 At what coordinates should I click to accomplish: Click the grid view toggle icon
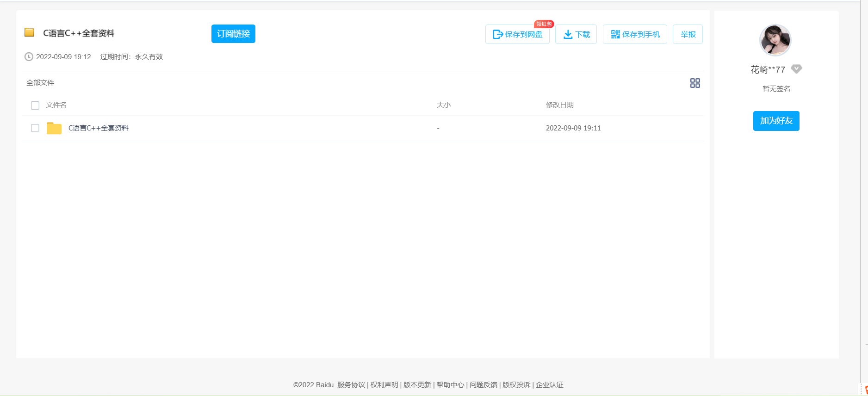point(695,83)
